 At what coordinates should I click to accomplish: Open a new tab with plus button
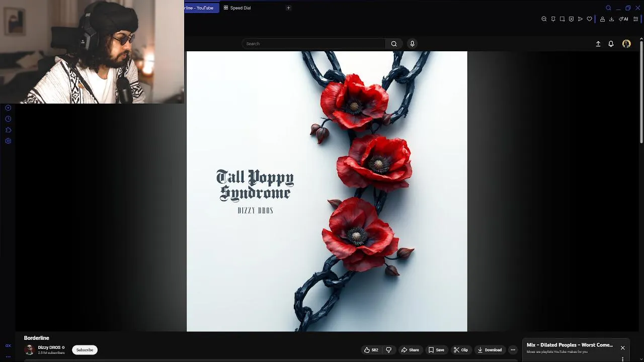pyautogui.click(x=288, y=8)
